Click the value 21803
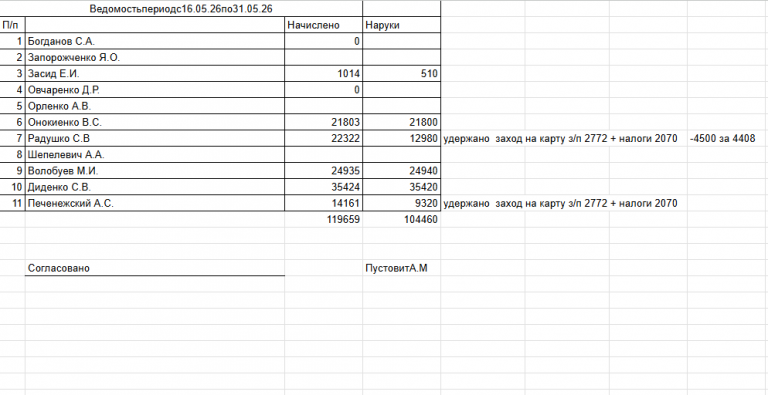Image resolution: width=768 pixels, height=395 pixels. point(323,122)
